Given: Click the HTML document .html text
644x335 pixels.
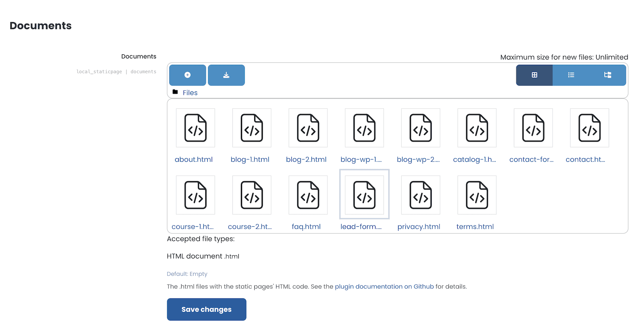Looking at the screenshot, I should [x=203, y=256].
